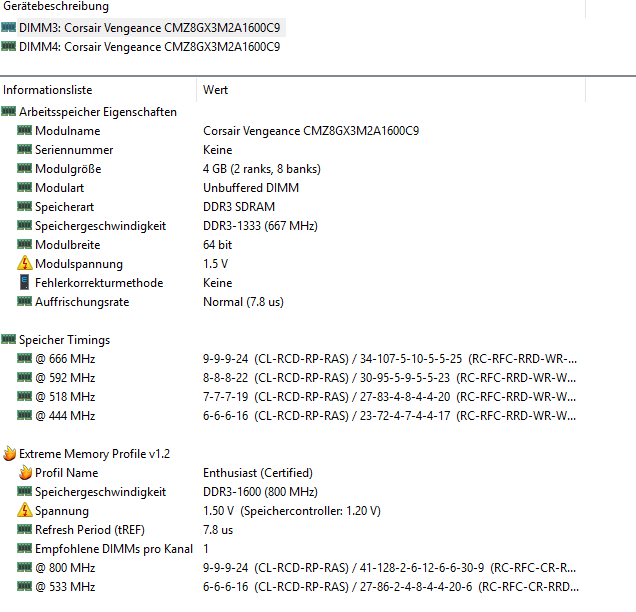Select the Enthusiast (Certified) value
The image size is (636, 612).
(258, 473)
